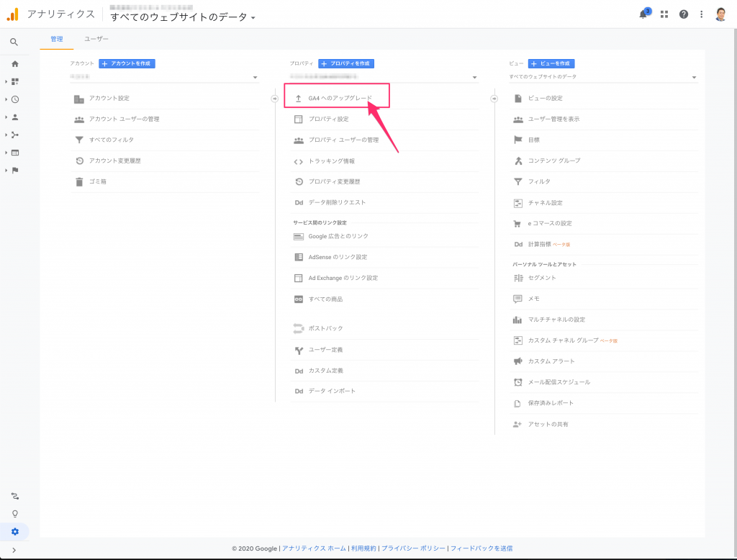Go to Home via the sidebar house icon
Screen dimensions: 737x560
point(15,64)
